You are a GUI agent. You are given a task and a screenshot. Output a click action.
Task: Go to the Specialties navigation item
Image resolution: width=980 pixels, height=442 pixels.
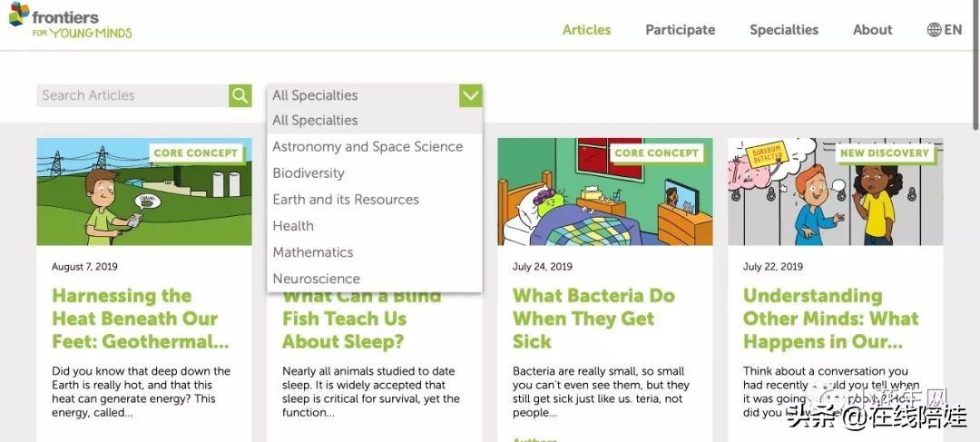click(784, 30)
